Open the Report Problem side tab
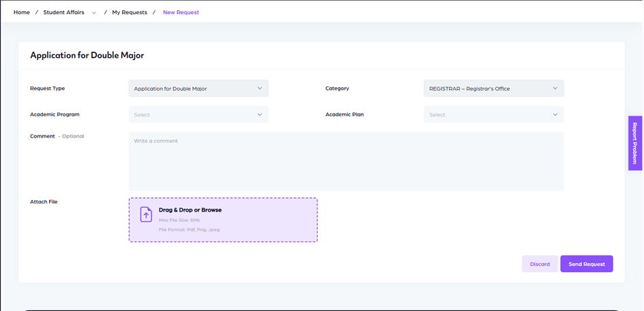The height and width of the screenshot is (311, 644). coord(634,143)
